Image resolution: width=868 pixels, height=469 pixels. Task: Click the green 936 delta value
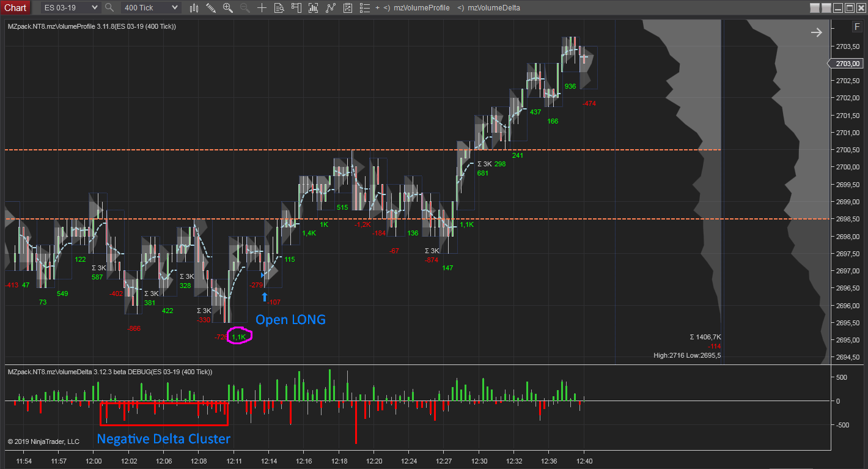tap(570, 86)
